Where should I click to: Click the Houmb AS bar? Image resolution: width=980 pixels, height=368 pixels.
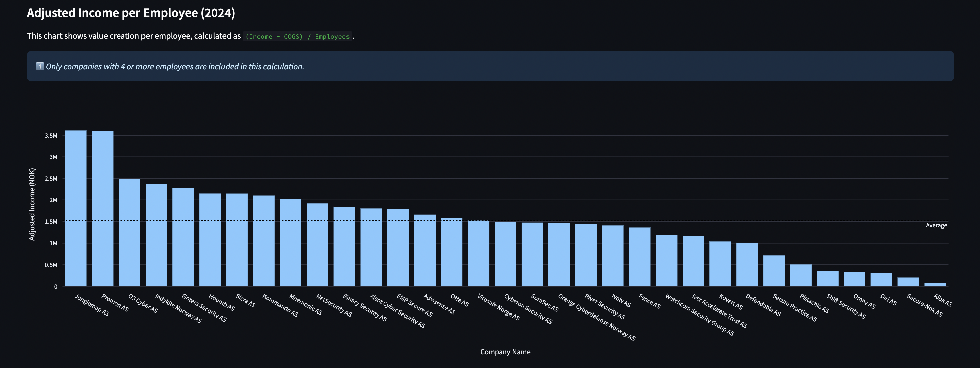coord(210,240)
